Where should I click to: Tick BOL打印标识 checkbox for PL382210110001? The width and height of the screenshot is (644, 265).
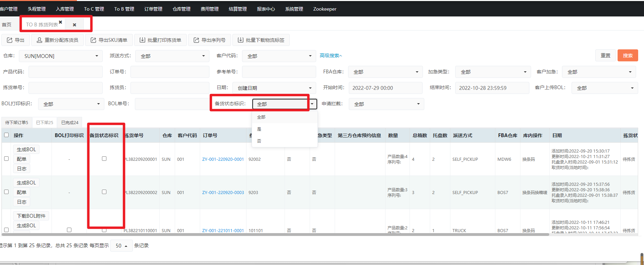pyautogui.click(x=69, y=230)
